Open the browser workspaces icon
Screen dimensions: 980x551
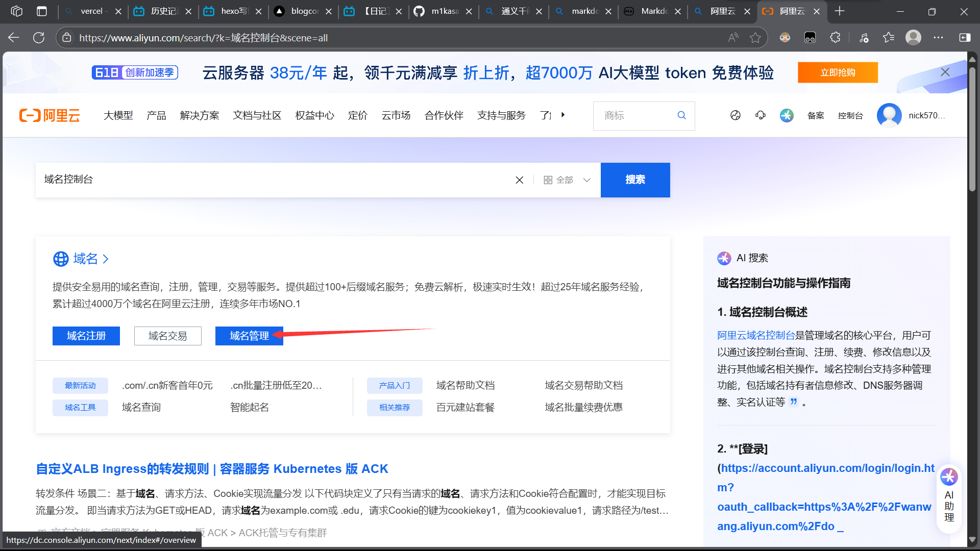[x=17, y=11]
